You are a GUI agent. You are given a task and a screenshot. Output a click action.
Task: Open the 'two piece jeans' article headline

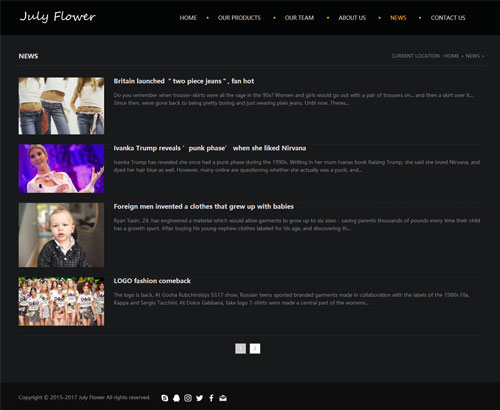pos(184,81)
